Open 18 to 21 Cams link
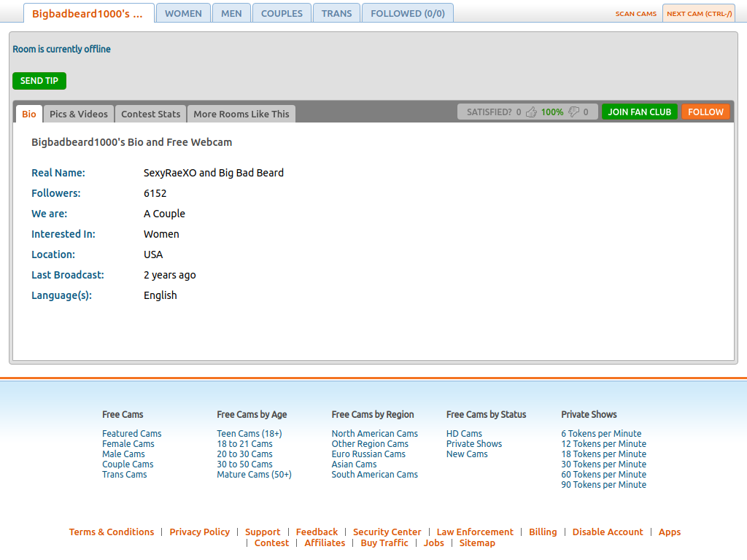This screenshot has width=747, height=560. click(x=244, y=444)
